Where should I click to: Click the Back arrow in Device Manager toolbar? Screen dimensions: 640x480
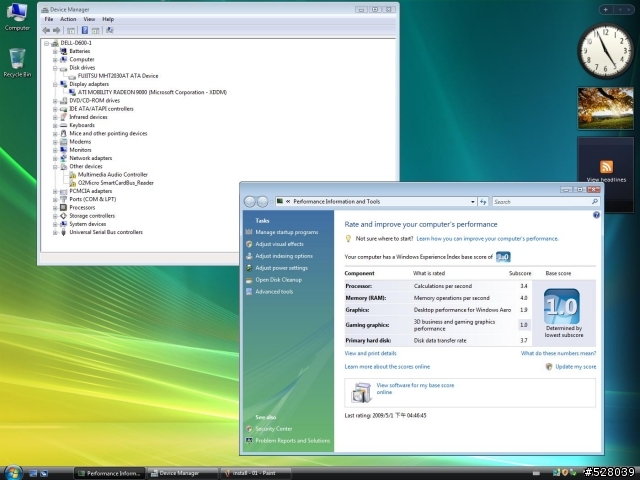(46, 30)
